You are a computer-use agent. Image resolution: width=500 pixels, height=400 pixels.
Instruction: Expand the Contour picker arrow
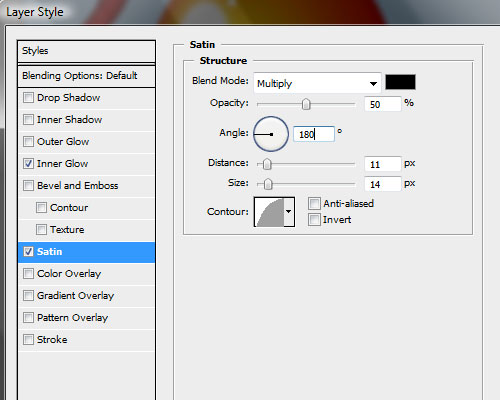click(x=289, y=212)
